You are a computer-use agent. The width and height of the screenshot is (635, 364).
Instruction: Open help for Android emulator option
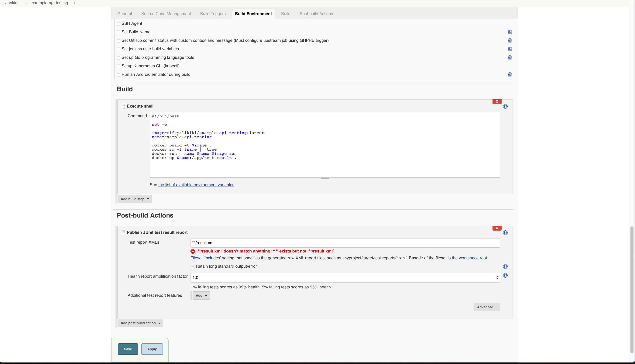(x=510, y=74)
